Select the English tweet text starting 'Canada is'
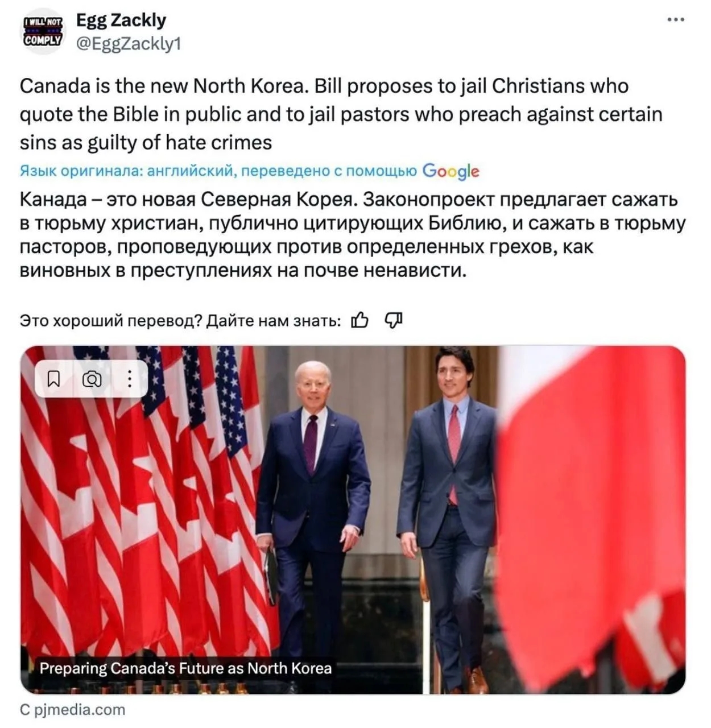Image resolution: width=711 pixels, height=728 pixels. [x=341, y=114]
